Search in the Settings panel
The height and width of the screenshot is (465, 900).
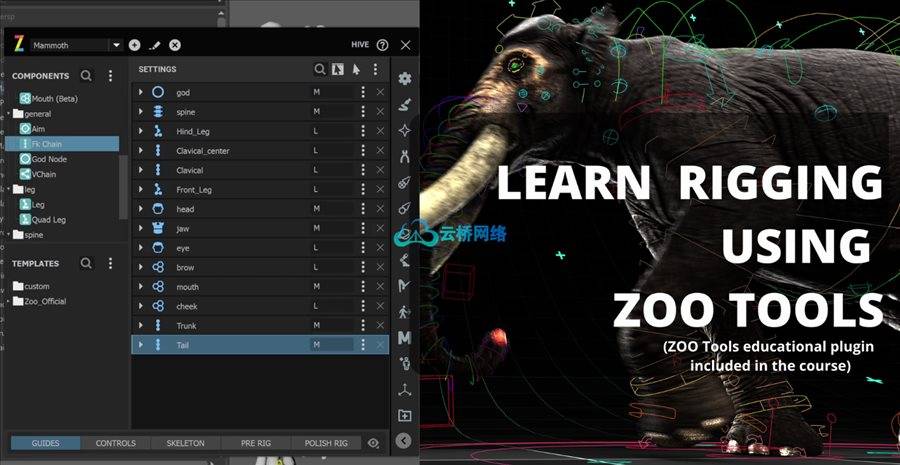(320, 69)
